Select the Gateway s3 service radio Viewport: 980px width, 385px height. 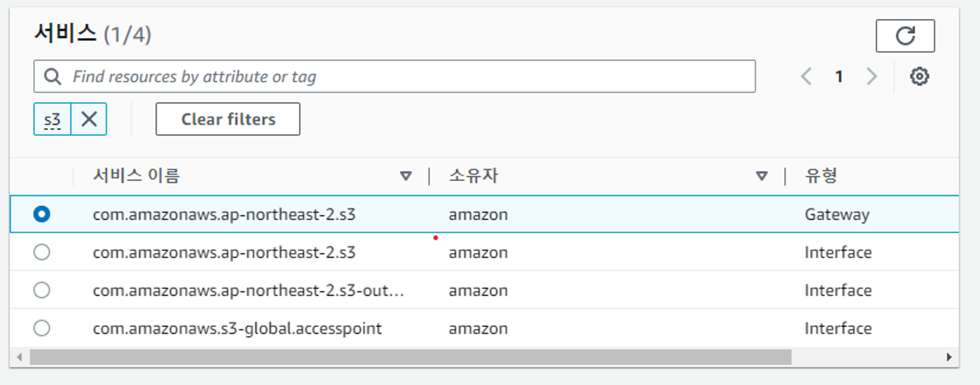42,214
